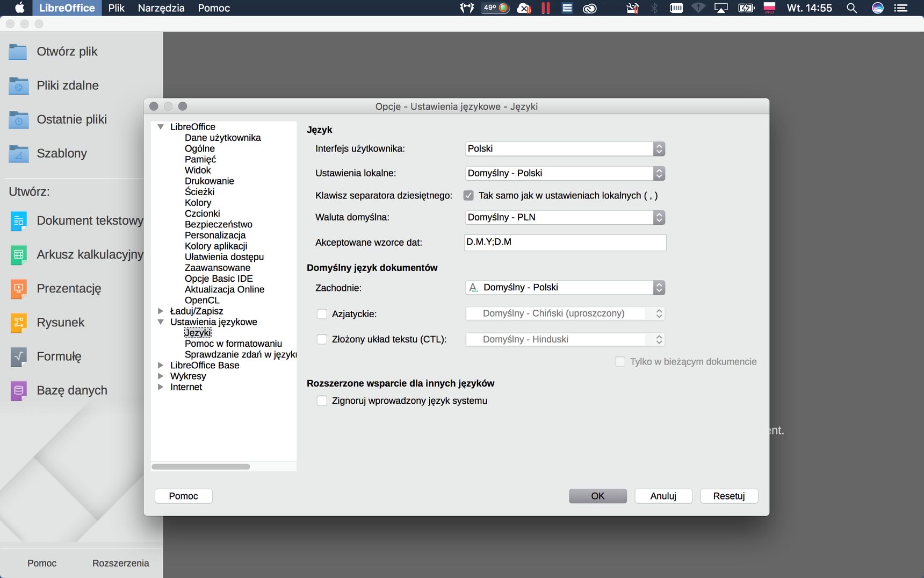Click the Arkusz kalkulacyjny Calc icon
924x578 pixels.
(x=18, y=255)
